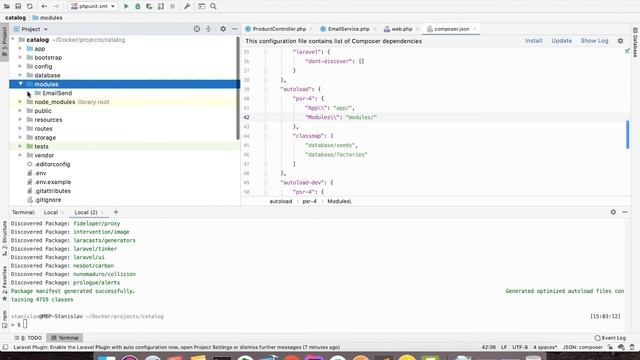Viewport: 640px width, 360px height.
Task: Click the Collapse All icon in Project panel
Action: click(x=209, y=29)
